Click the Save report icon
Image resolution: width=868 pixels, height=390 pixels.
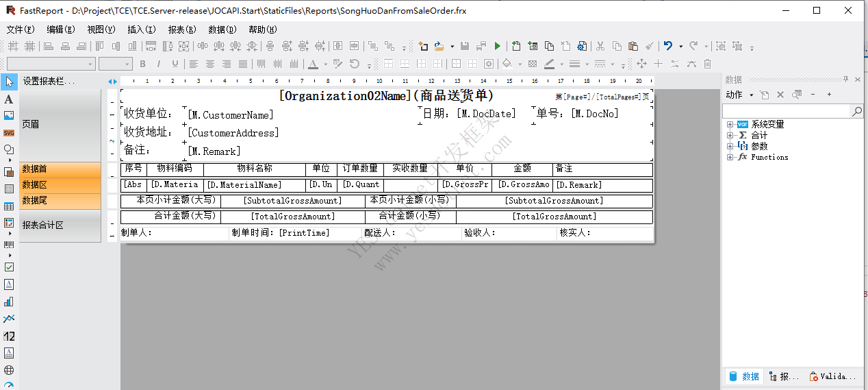point(465,46)
